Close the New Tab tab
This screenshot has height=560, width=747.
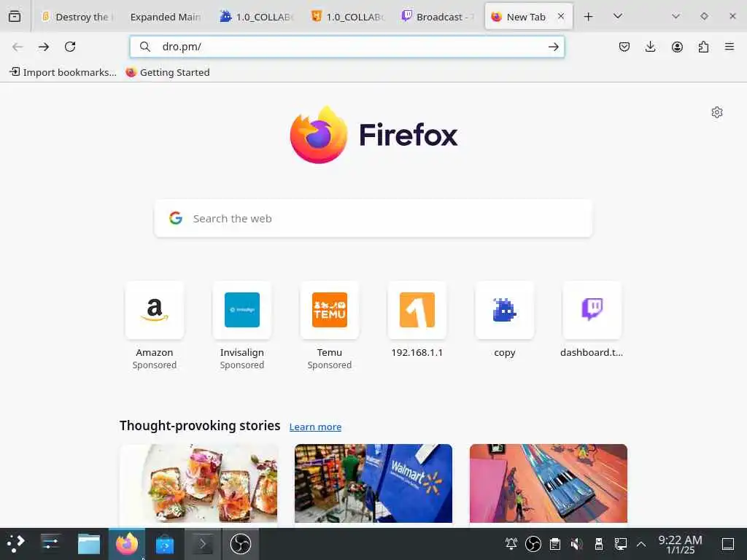[x=561, y=16]
